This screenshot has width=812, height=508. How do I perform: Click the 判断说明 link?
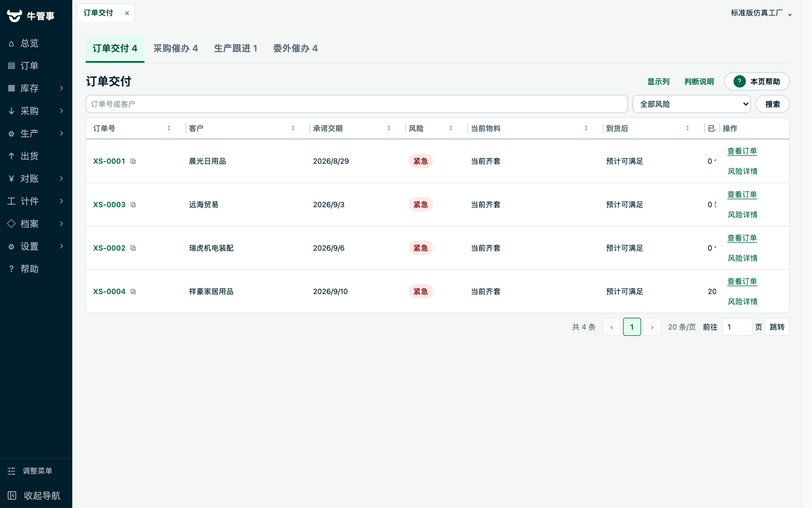click(x=699, y=82)
